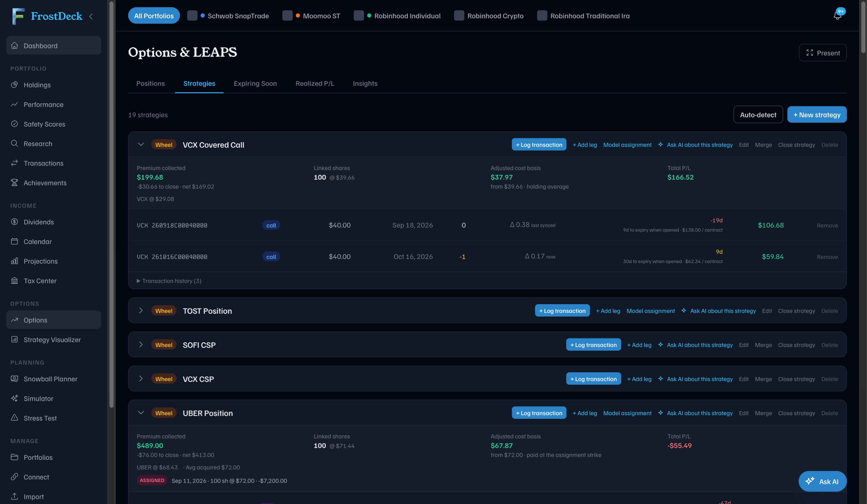
Task: Toggle the Robinhood Crypto portfolio checkbox
Action: click(459, 16)
